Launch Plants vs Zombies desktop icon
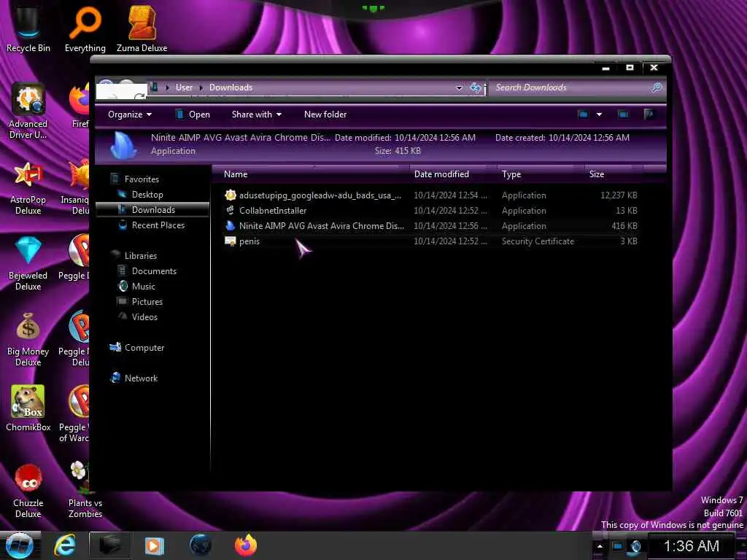The height and width of the screenshot is (560, 747). (x=85, y=491)
